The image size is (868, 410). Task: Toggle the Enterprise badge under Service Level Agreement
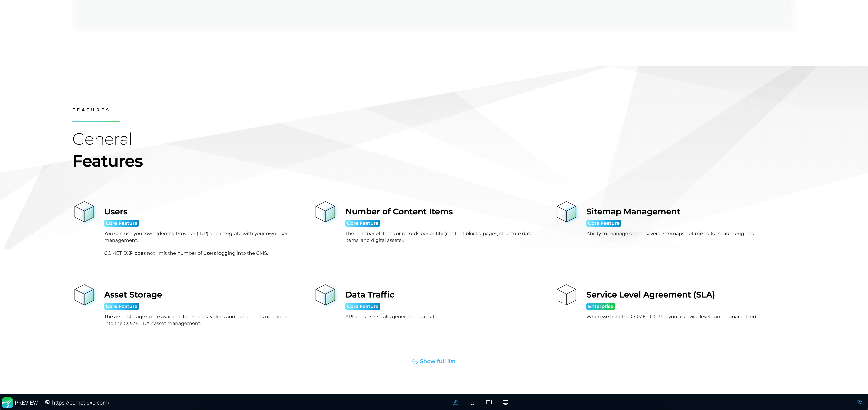(x=601, y=306)
